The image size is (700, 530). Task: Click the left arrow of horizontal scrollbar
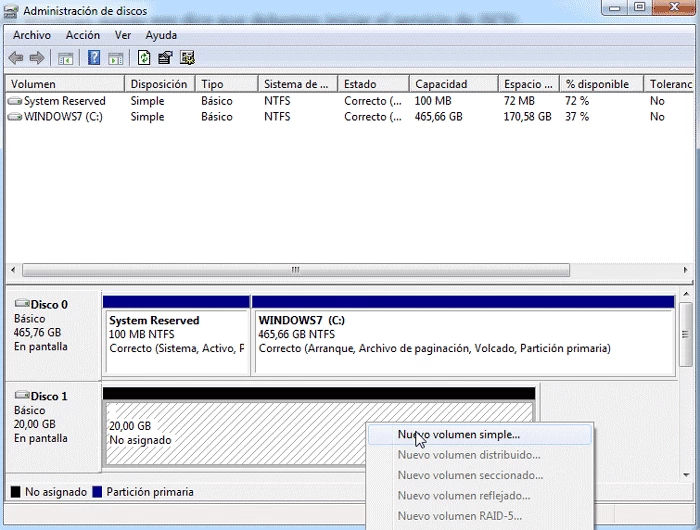pos(13,270)
